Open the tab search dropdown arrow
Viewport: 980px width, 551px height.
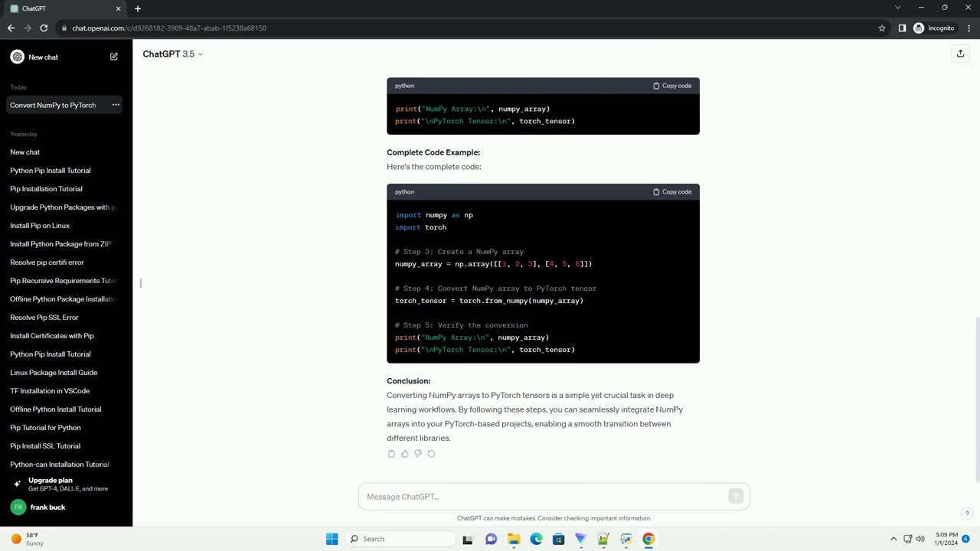coord(897,8)
